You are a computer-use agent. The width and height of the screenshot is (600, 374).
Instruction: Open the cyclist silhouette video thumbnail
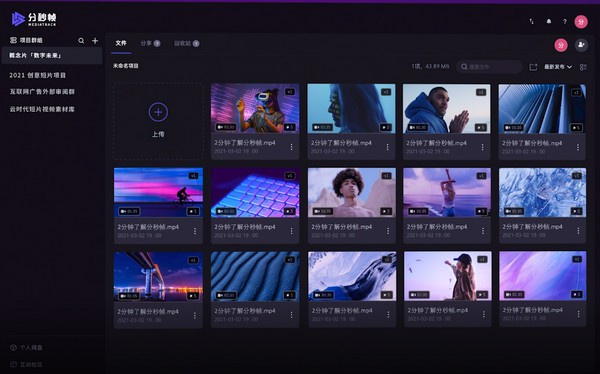(x=158, y=193)
